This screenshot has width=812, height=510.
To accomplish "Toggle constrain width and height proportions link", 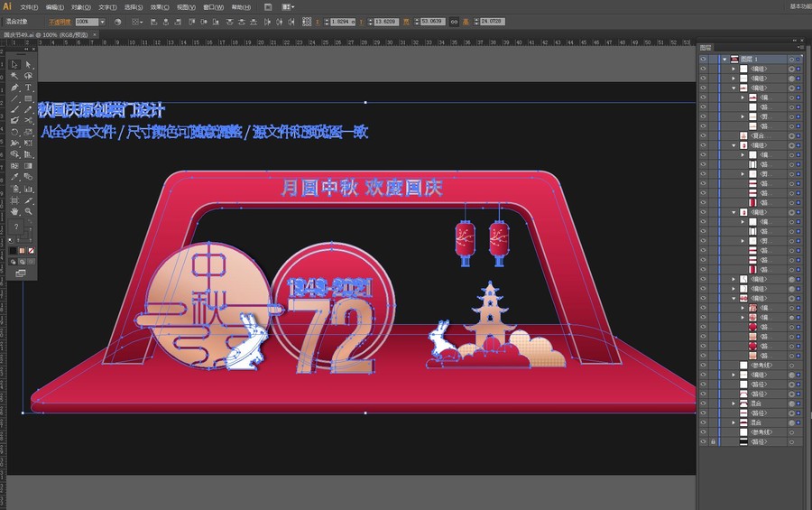I will coord(454,22).
